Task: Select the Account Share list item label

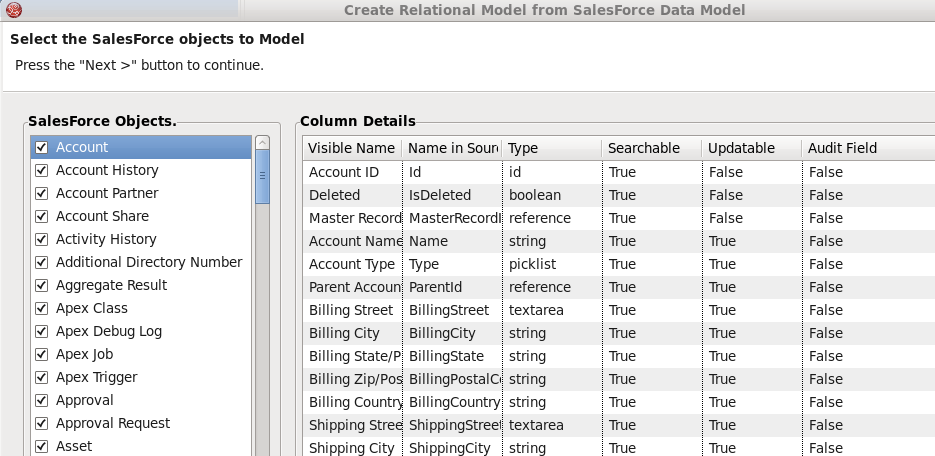Action: [103, 216]
